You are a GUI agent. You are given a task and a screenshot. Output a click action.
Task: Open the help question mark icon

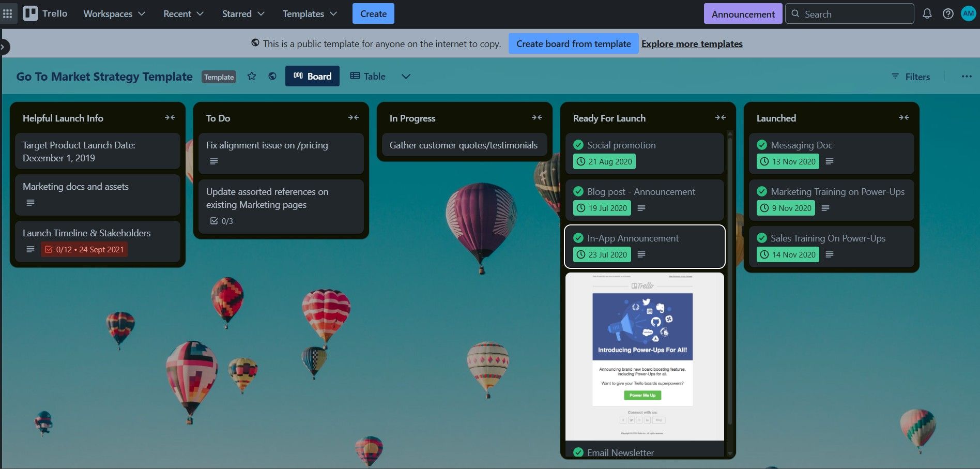point(948,14)
